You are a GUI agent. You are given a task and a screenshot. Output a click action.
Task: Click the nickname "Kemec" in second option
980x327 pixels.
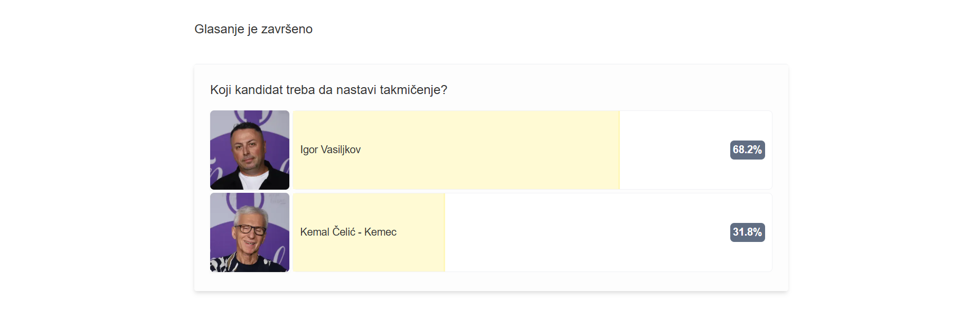(380, 232)
